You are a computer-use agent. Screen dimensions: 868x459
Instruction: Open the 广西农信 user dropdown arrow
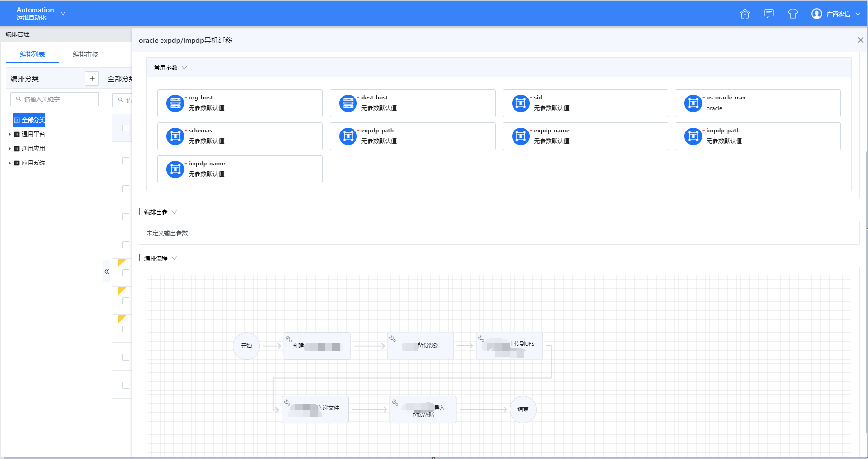(x=858, y=14)
